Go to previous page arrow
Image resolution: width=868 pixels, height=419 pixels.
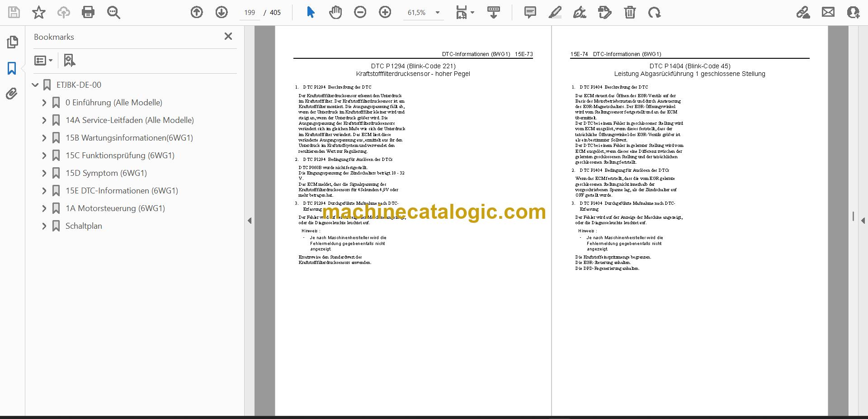tap(197, 12)
